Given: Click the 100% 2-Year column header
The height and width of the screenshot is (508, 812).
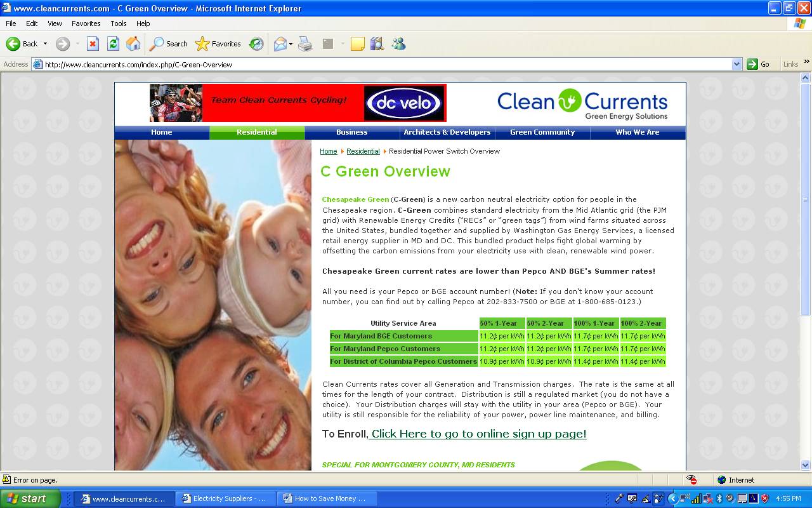Looking at the screenshot, I should pos(643,323).
